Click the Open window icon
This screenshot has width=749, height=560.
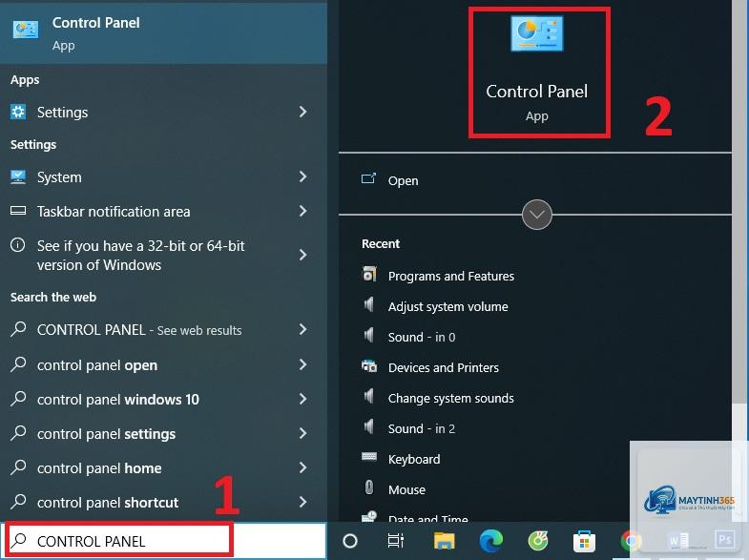[x=368, y=178]
